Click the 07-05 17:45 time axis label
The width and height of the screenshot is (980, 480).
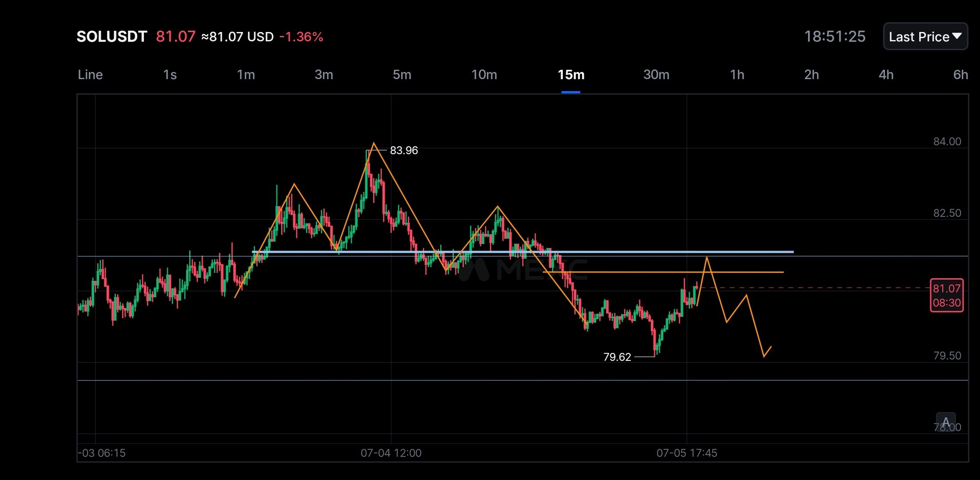click(x=687, y=453)
